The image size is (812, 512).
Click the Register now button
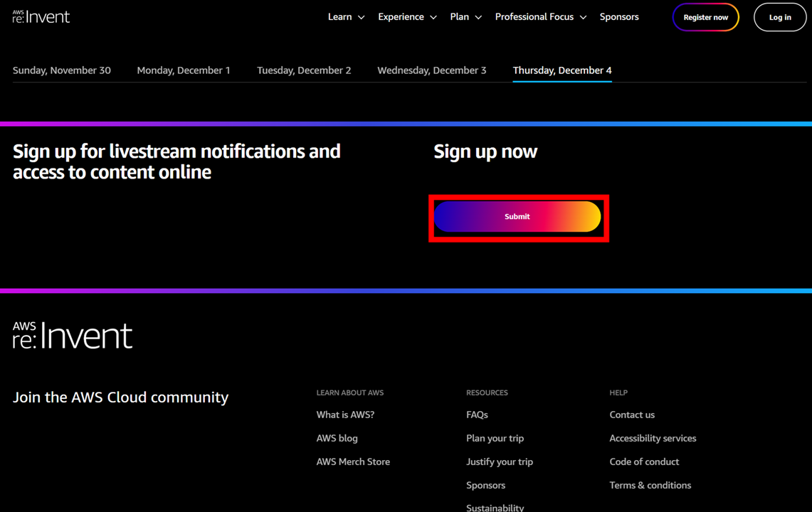[x=705, y=17]
